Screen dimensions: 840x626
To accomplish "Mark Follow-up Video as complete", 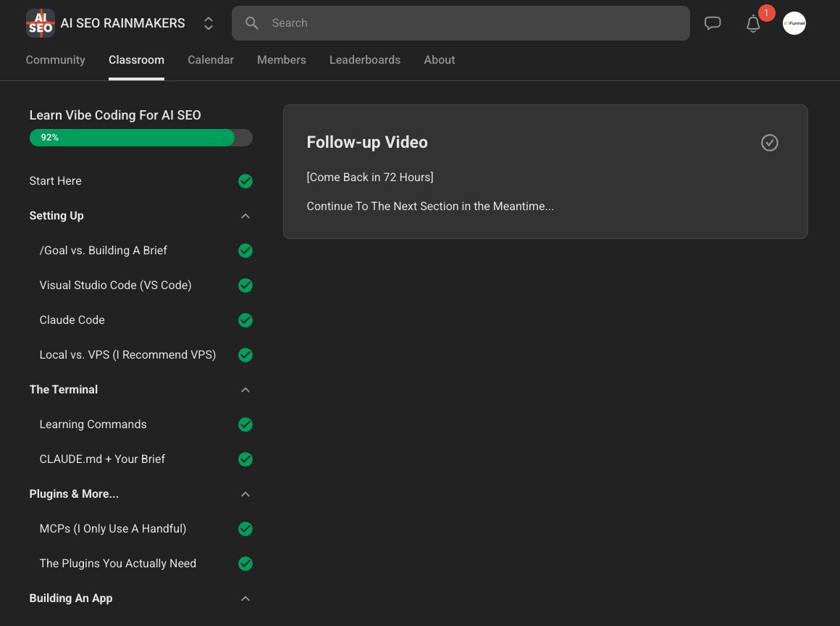I will click(x=770, y=143).
